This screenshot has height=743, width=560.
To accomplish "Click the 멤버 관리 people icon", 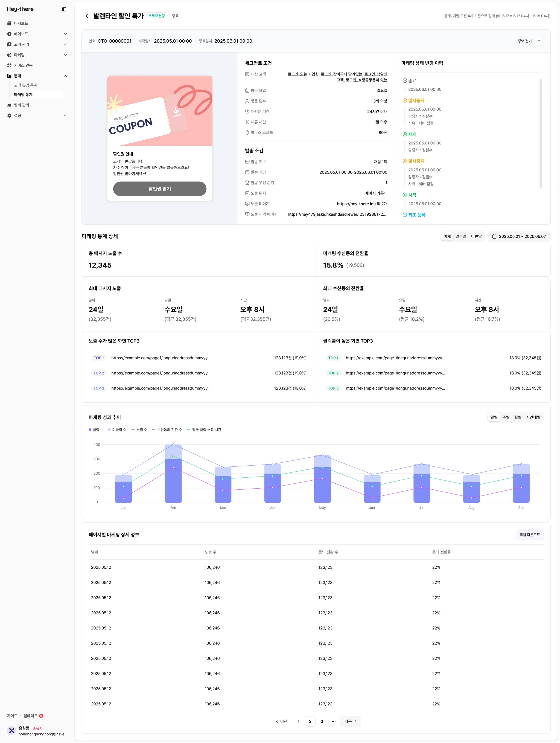I will point(9,105).
